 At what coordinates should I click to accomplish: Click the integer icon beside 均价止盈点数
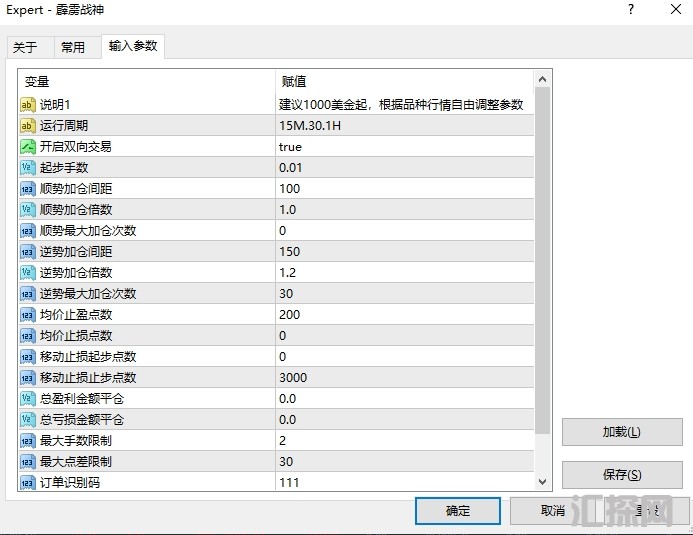tap(28, 315)
